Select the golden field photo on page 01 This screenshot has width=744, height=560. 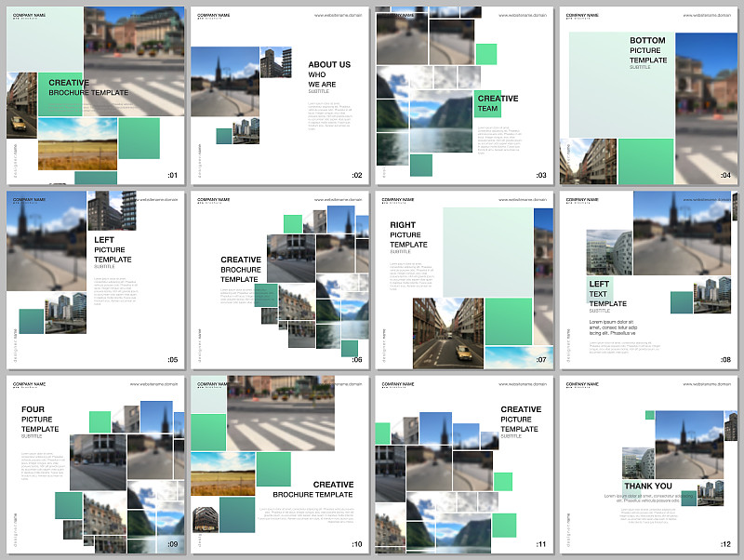pyautogui.click(x=77, y=144)
